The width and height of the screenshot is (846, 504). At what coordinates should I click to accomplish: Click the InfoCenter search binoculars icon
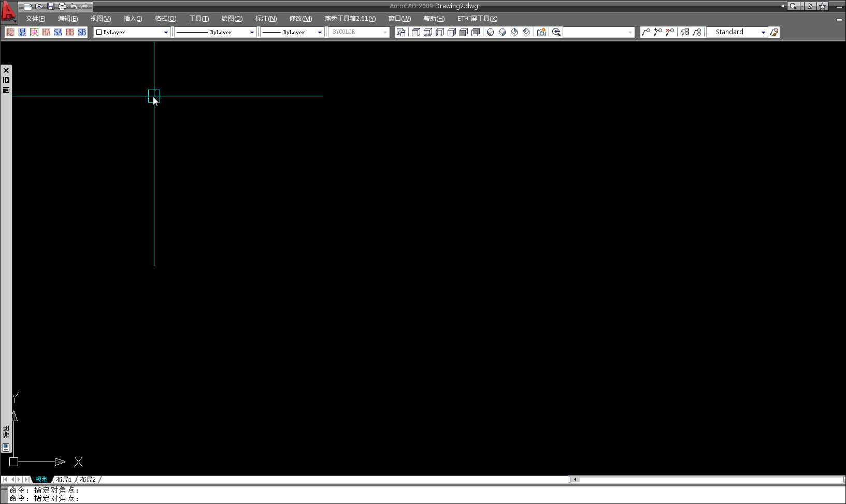pos(793,6)
